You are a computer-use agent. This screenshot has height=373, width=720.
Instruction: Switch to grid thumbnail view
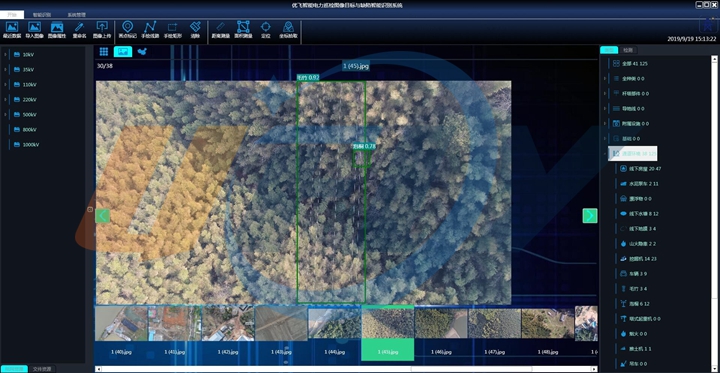pos(104,52)
